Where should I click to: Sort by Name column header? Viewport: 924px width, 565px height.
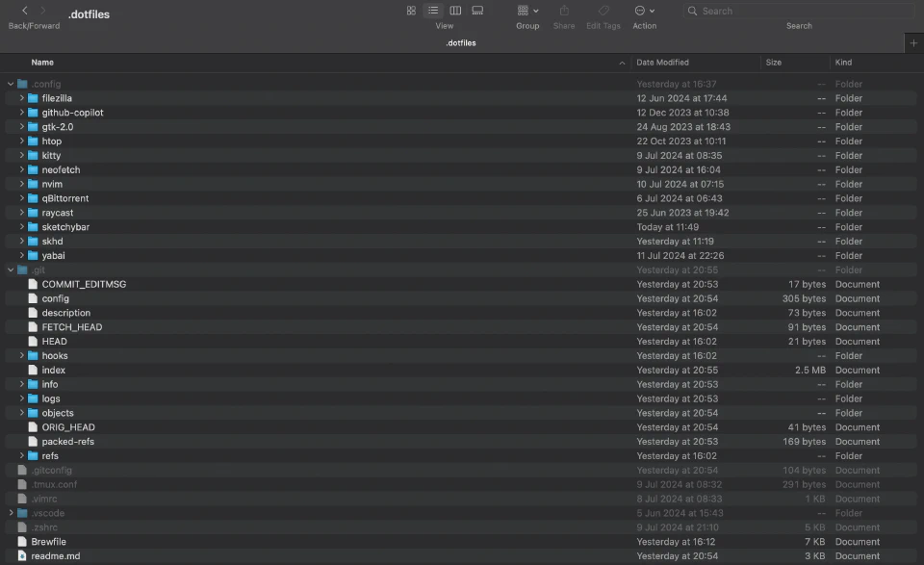[42, 63]
